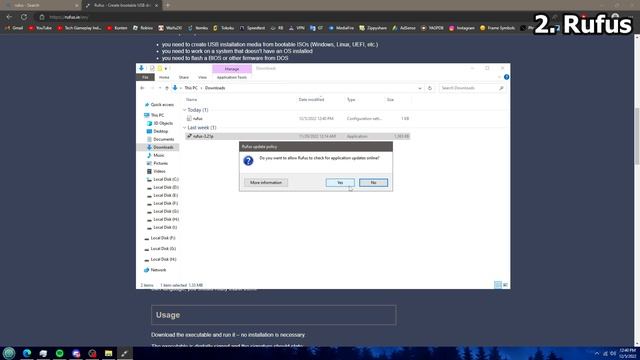Open Quick access in navigation pane

point(162,105)
